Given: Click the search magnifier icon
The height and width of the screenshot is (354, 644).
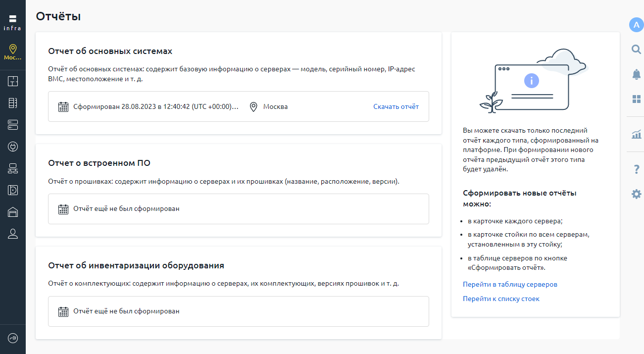Looking at the screenshot, I should click(636, 49).
